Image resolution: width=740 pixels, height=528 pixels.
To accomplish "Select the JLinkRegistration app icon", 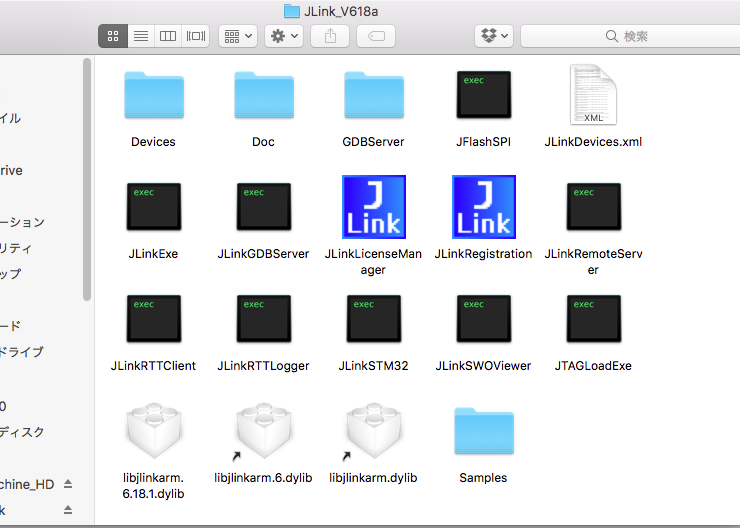I will click(x=484, y=207).
